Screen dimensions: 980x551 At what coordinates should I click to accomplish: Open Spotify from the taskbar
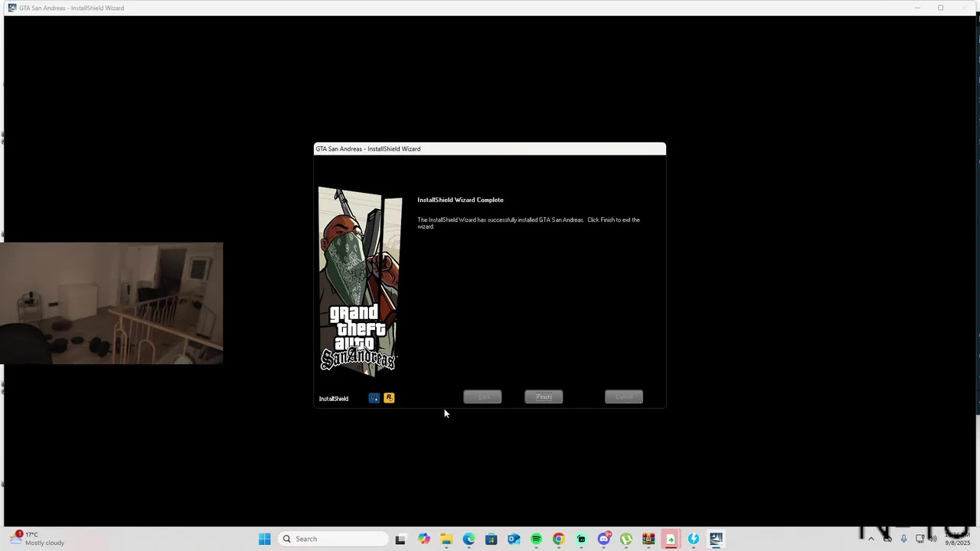click(x=536, y=539)
